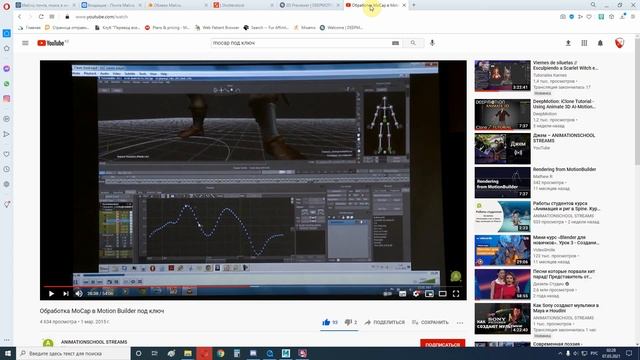Open the Windows Start menu

tap(8, 353)
